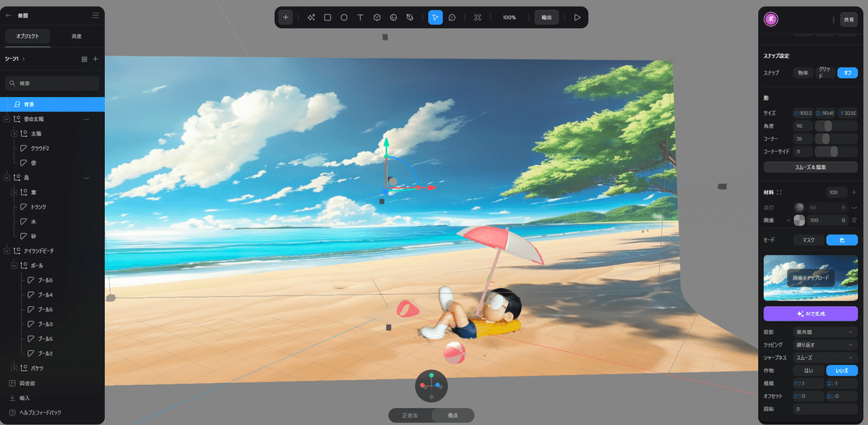Collapse the 島 group
Image resolution: width=868 pixels, height=425 pixels.
7,177
